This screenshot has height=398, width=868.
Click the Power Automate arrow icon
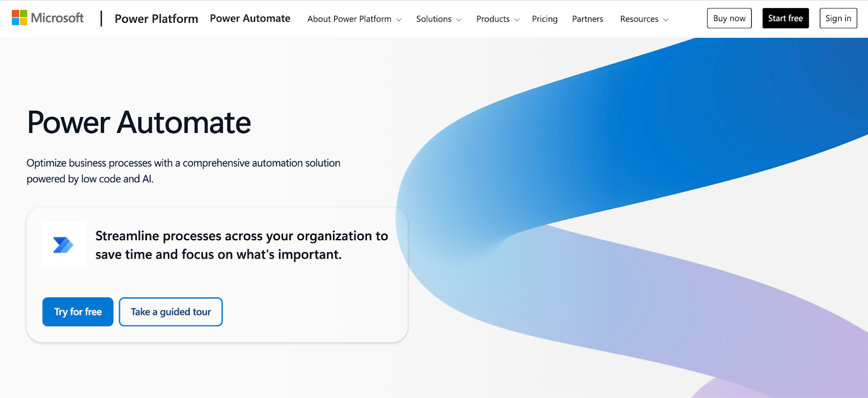coord(63,245)
